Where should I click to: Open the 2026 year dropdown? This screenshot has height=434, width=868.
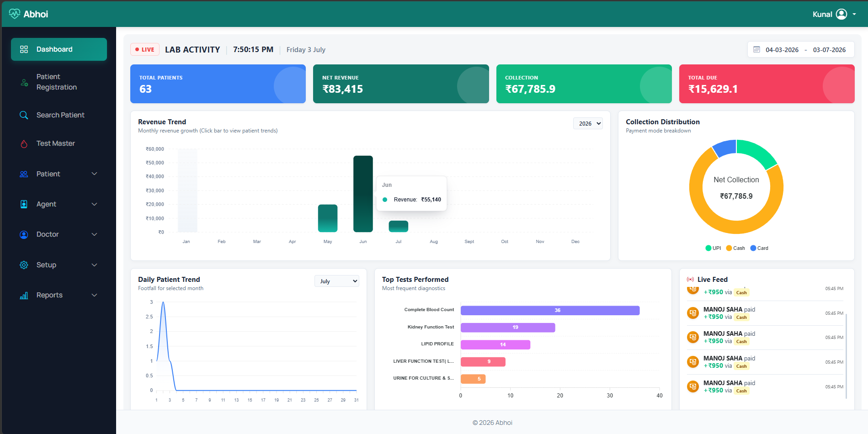click(588, 123)
